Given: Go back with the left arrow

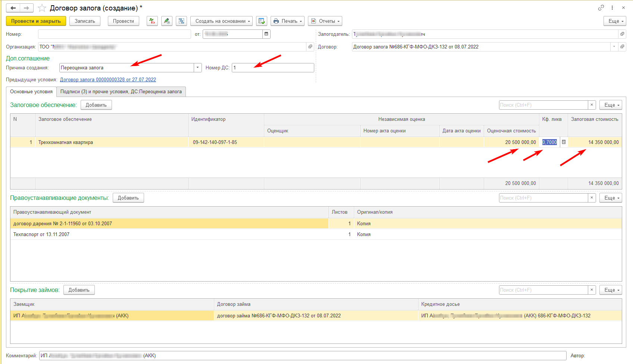Looking at the screenshot, I should [x=13, y=8].
